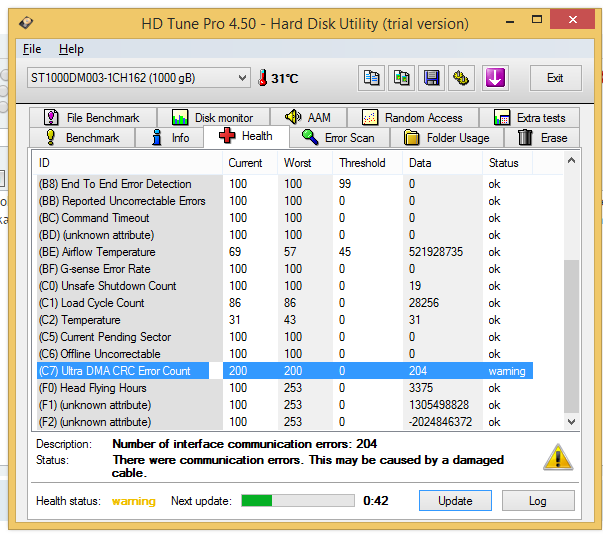Screen dimensions: 603x537
Task: Click the scrollbar up arrow
Action: tap(571, 160)
